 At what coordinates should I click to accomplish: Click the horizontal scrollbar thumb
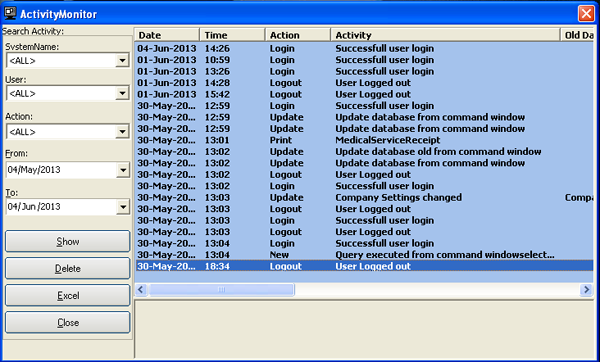click(222, 290)
